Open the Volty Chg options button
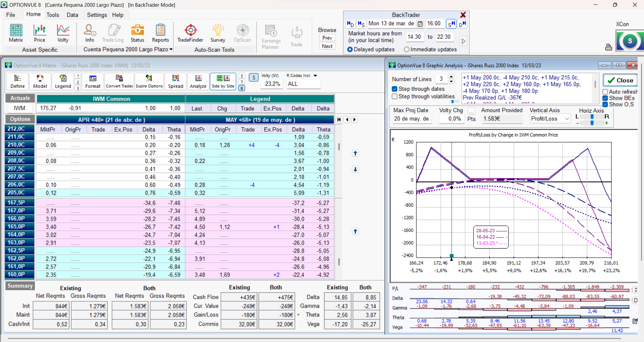The width and height of the screenshot is (644, 342). click(x=471, y=111)
